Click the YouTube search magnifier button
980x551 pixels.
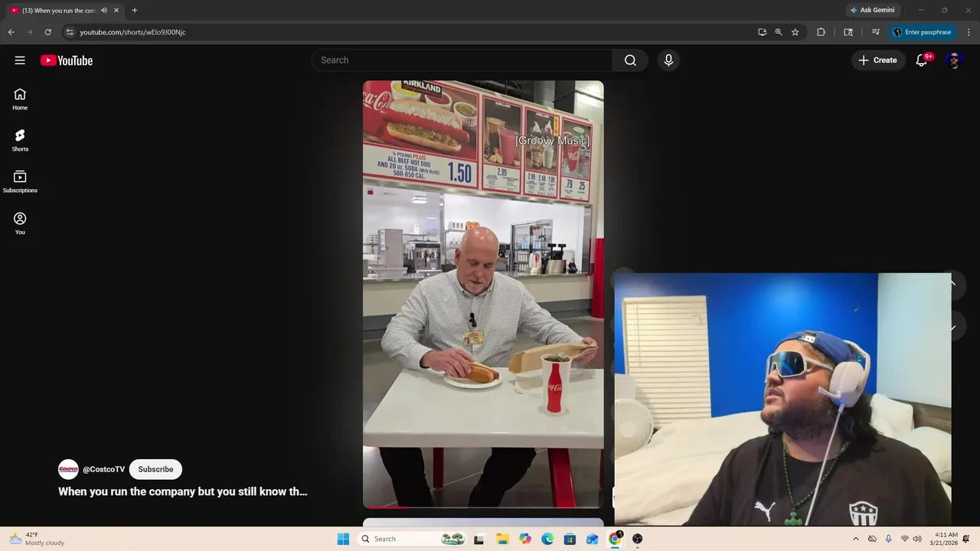pyautogui.click(x=630, y=60)
